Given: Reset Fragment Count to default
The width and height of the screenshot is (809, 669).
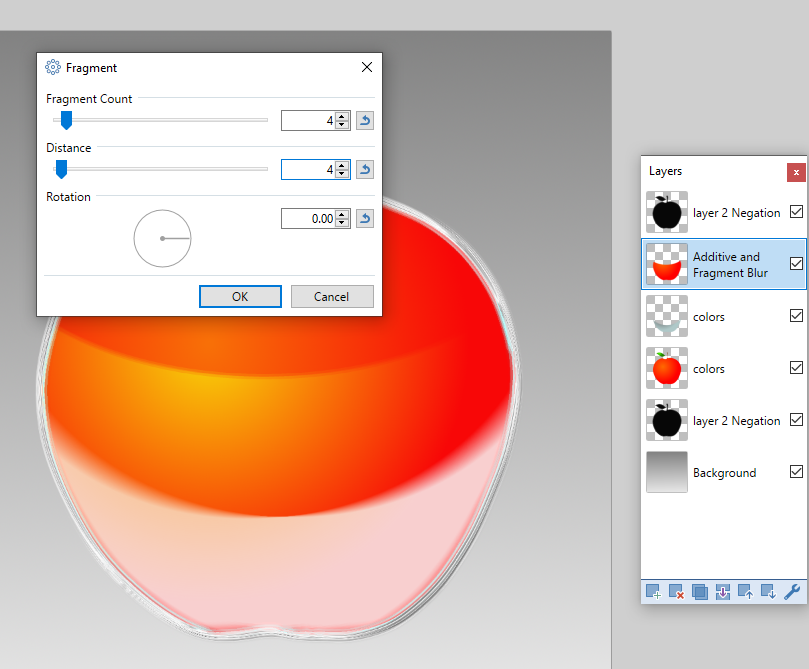Looking at the screenshot, I should (x=365, y=121).
